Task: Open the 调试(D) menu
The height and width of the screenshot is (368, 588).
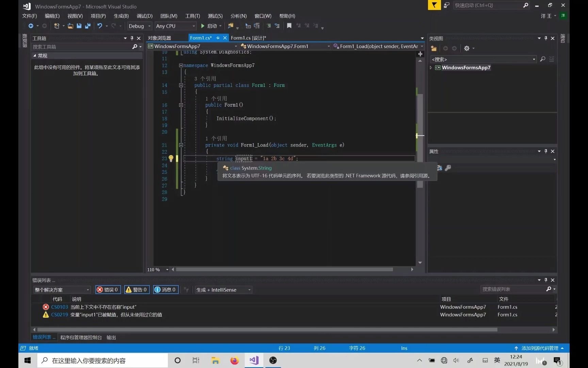Action: (x=144, y=16)
